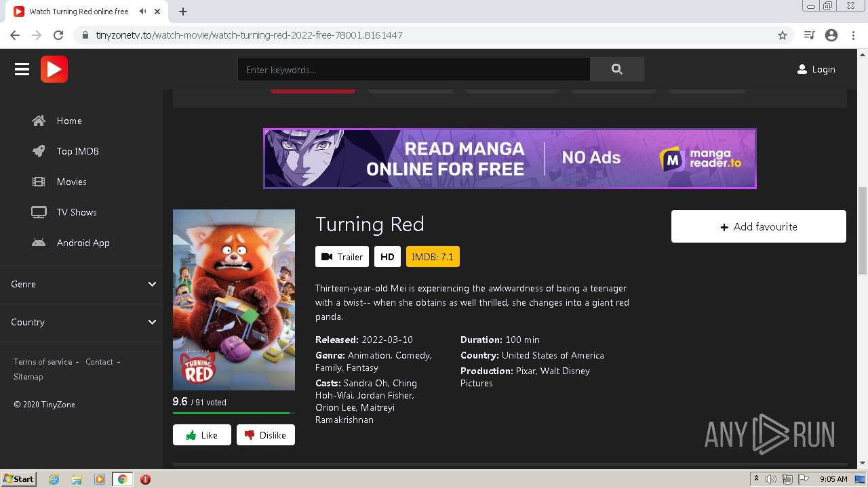Show hidden tray icons arrow

[756, 479]
